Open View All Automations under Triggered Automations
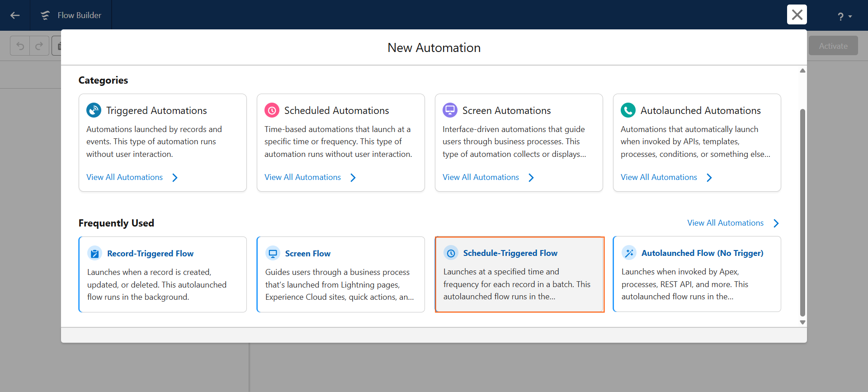 (124, 177)
